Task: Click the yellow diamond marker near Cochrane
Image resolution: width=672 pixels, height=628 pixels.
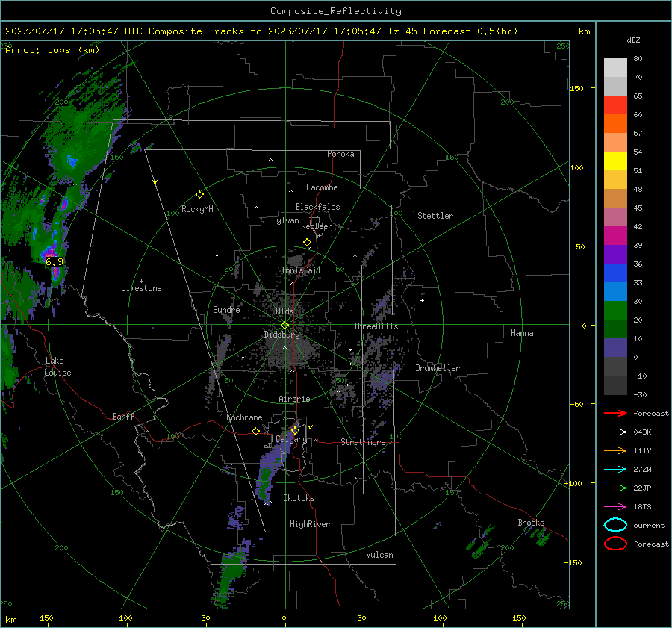Action: [256, 432]
